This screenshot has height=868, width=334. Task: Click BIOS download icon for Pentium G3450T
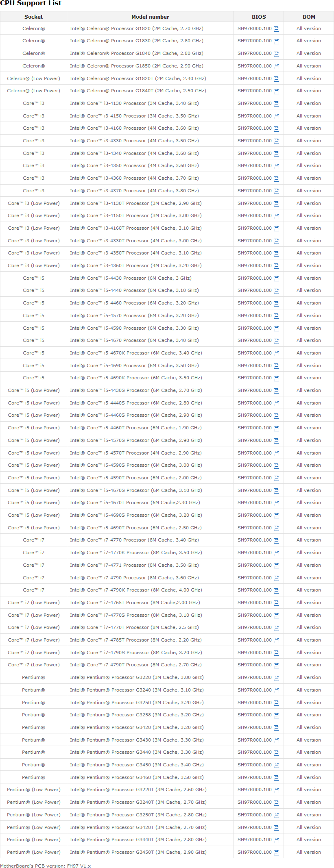coord(277,853)
